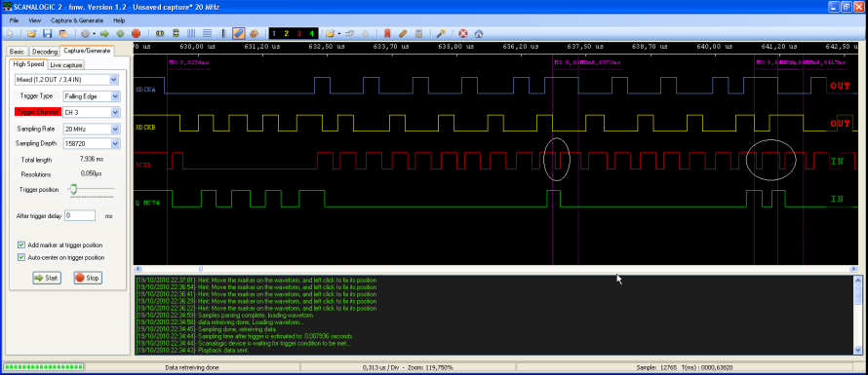Open the Trigger Channel CH 3 dropdown
868x375 pixels.
[92, 112]
